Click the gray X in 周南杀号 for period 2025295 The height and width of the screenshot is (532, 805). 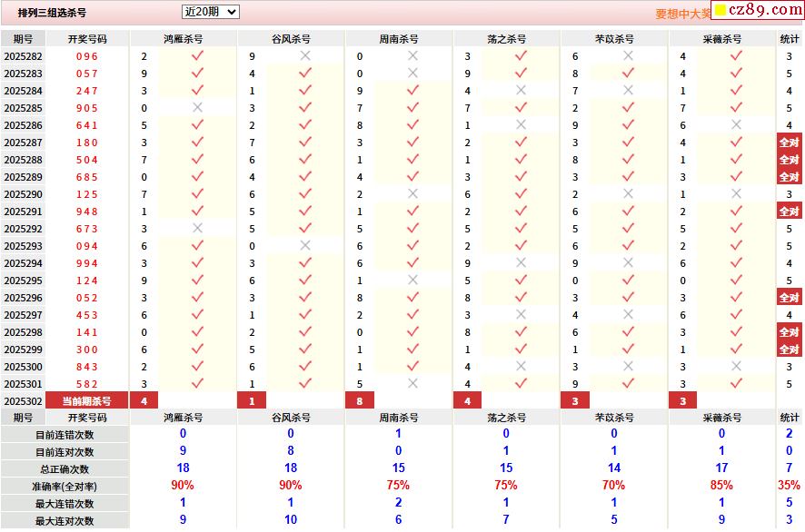pyautogui.click(x=412, y=281)
